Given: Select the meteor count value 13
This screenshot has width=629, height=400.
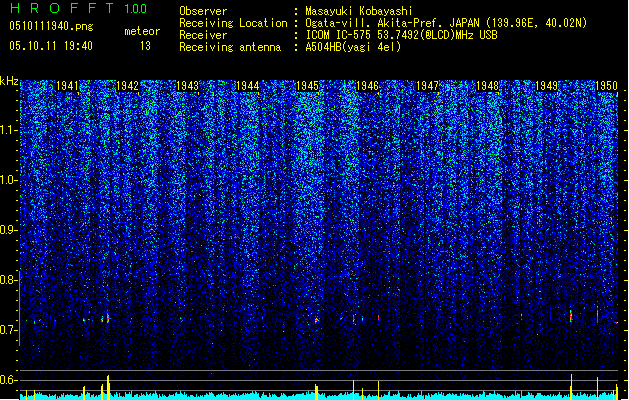Looking at the screenshot, I should click(145, 46).
